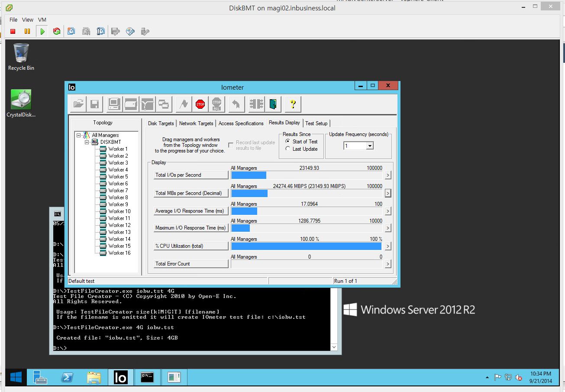Viewport: 565px width, 392px height.
Task: Click the red Power Off VM icon
Action: point(13,31)
